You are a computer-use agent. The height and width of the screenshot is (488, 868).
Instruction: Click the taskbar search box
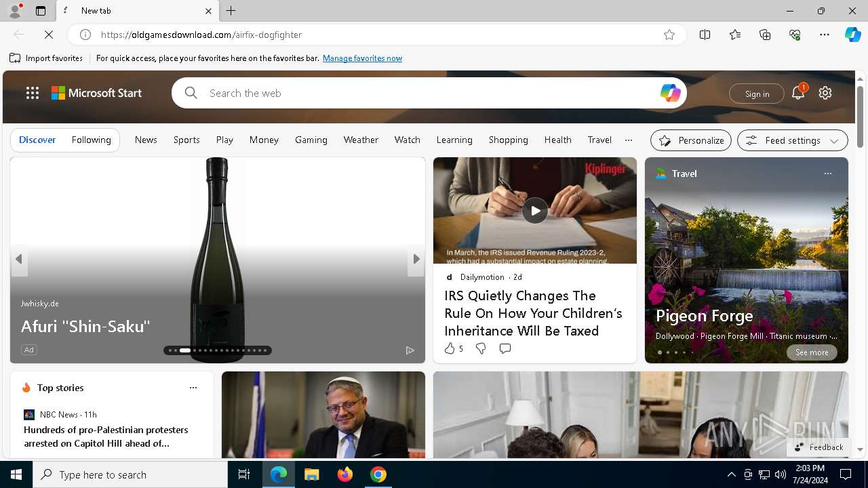coord(130,474)
